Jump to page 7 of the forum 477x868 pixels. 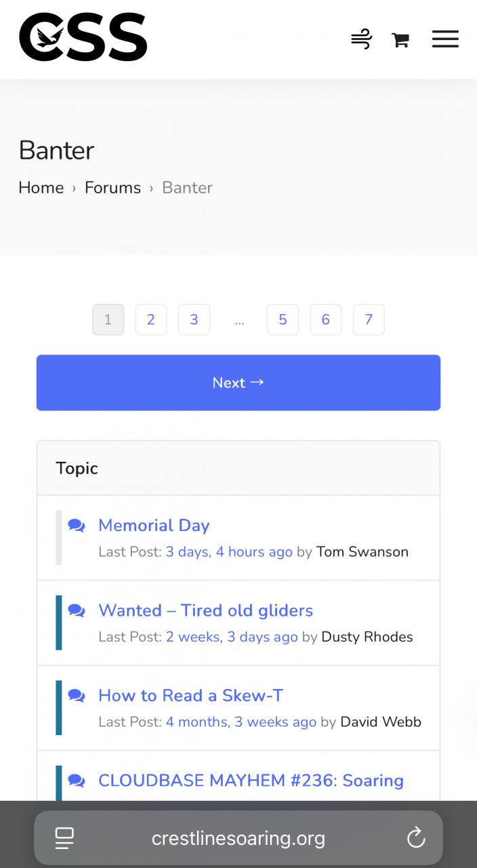369,319
